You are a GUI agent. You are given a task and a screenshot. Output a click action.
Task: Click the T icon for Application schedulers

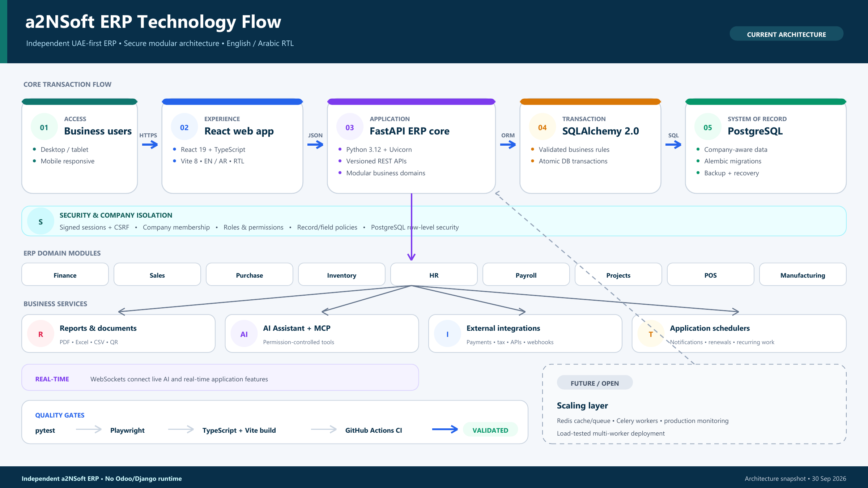pos(651,334)
